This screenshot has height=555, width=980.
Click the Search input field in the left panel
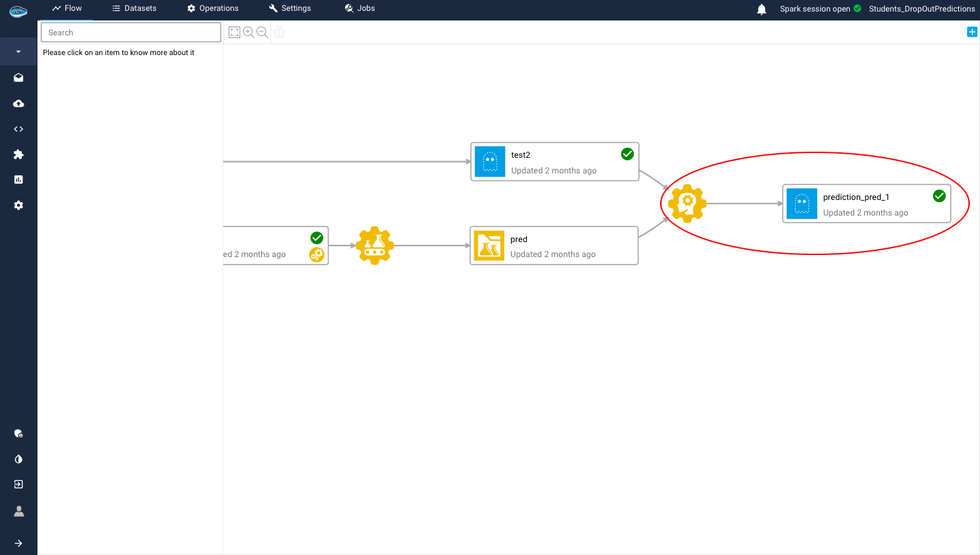coord(131,32)
